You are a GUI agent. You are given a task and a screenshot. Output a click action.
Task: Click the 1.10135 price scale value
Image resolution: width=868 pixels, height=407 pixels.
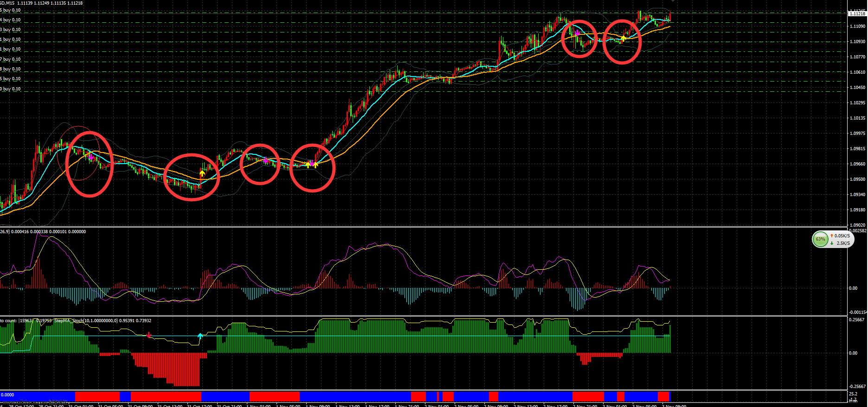(x=857, y=118)
